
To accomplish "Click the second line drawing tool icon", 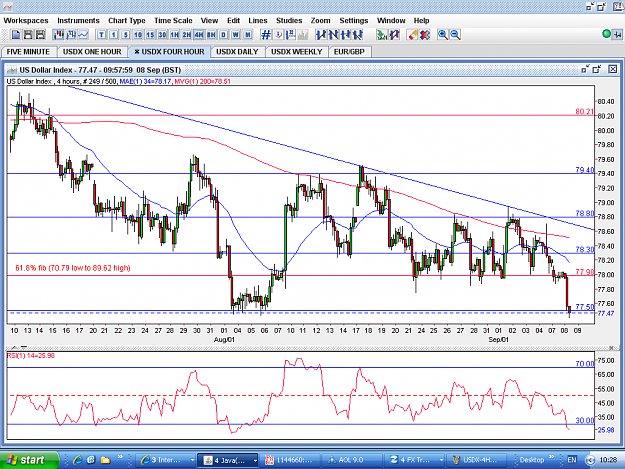I will pyautogui.click(x=333, y=35).
